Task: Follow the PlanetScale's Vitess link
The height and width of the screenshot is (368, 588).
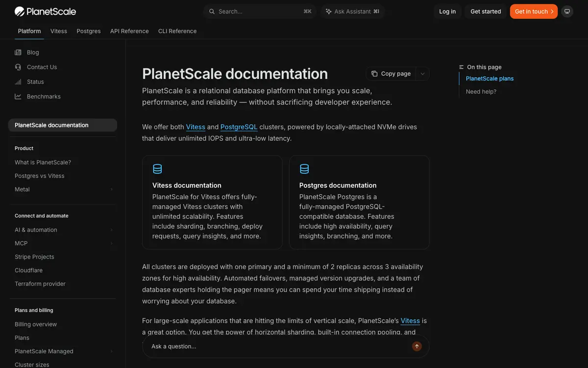Action: coord(410,321)
